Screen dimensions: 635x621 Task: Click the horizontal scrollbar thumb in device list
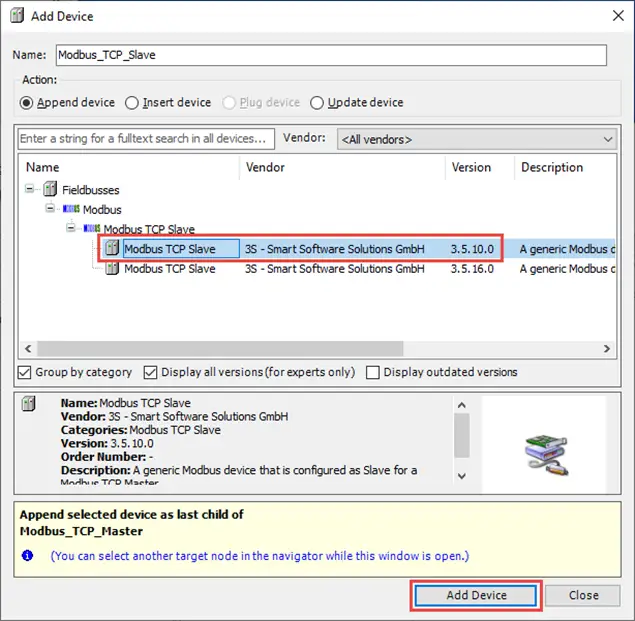pyautogui.click(x=220, y=348)
